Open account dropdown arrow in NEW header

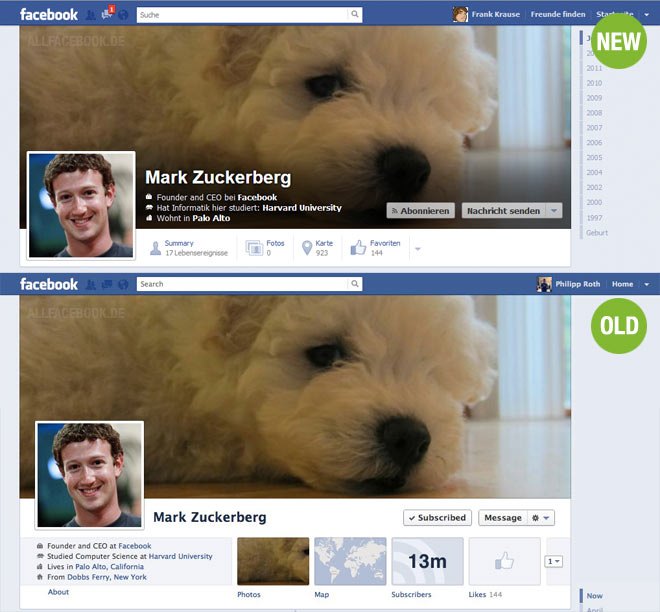647,15
